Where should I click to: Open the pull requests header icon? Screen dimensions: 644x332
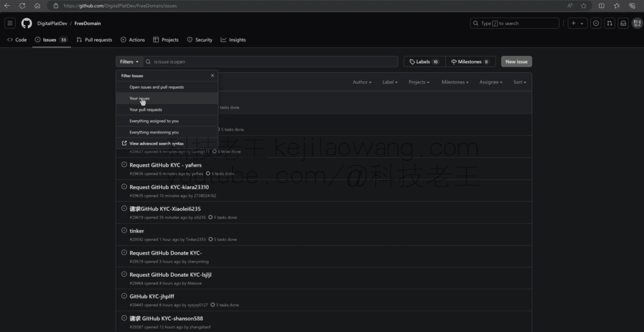click(610, 23)
